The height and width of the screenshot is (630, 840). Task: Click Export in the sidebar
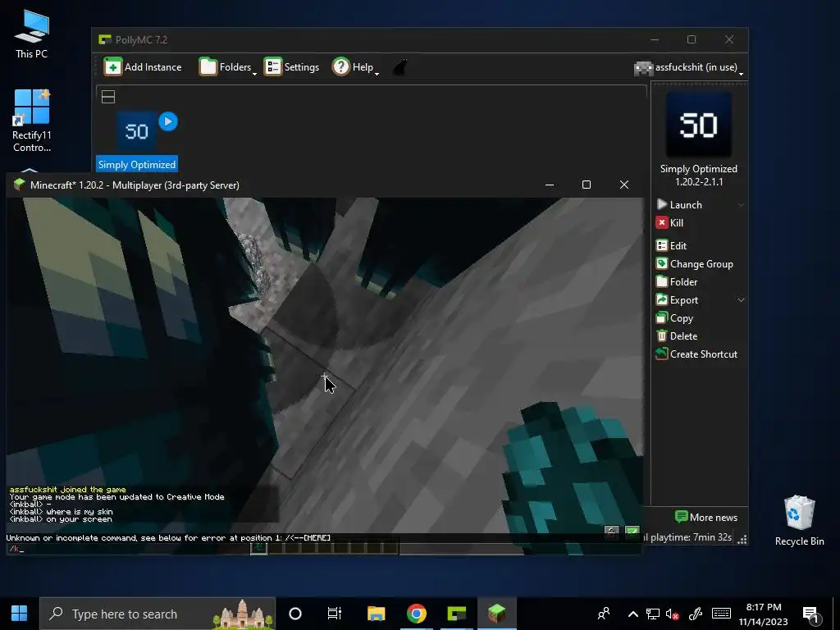coord(677,300)
